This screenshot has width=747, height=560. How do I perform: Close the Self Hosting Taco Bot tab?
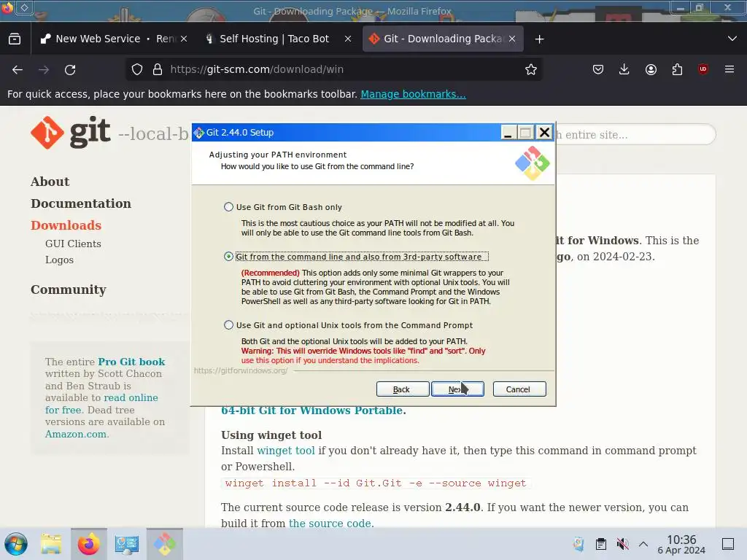[x=348, y=39]
